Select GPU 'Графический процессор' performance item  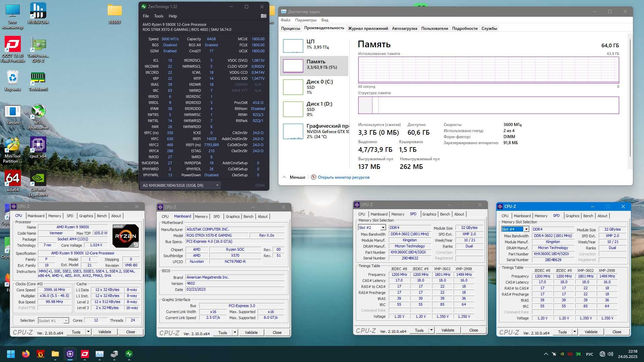314,131
